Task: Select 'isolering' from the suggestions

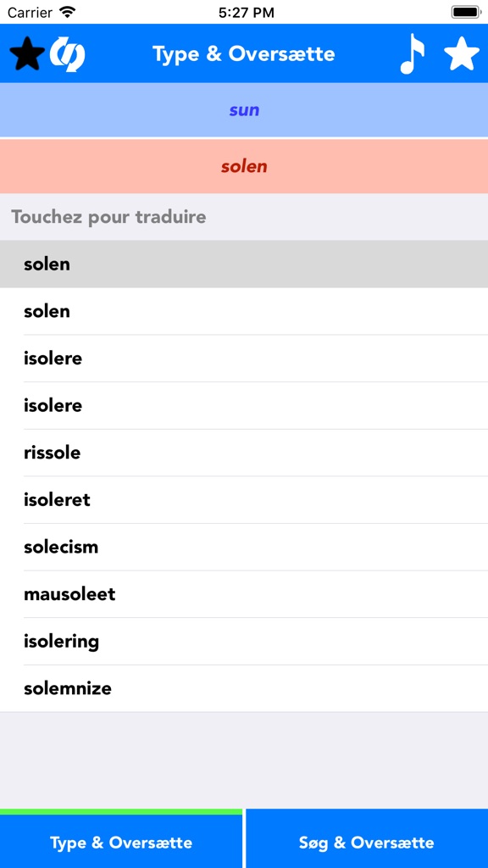Action: coord(244,642)
